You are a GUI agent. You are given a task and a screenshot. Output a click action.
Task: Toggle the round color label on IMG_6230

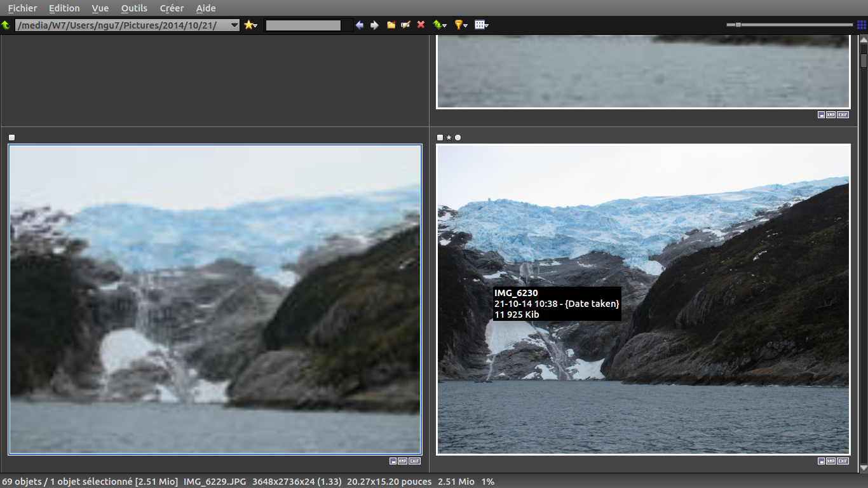(x=458, y=137)
